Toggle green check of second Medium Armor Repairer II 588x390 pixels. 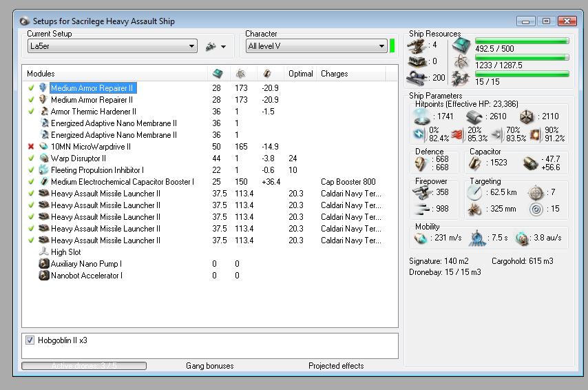(x=31, y=99)
